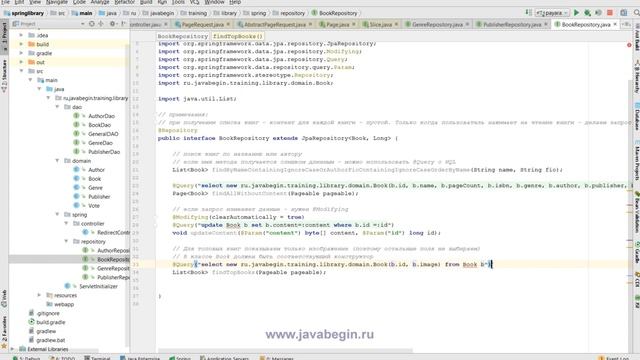Click the editor horizontal scrollbar
This screenshot has width=640, height=360.
click(285, 351)
